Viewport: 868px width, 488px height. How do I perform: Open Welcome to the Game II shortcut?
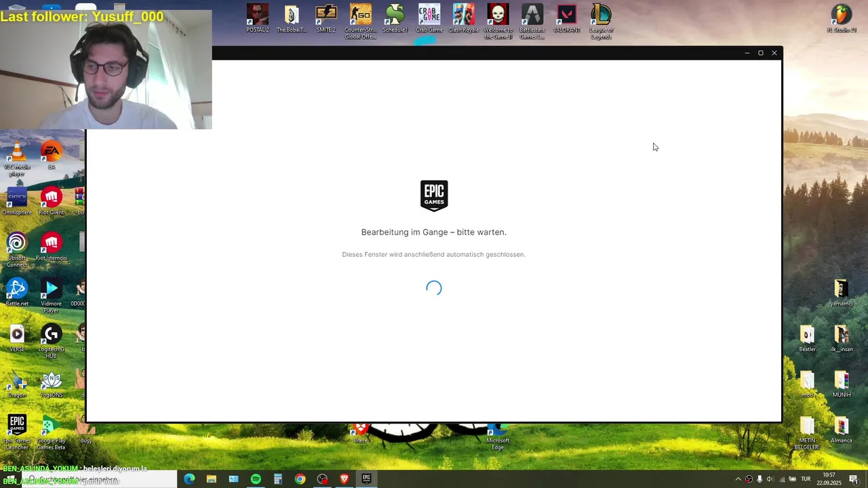(498, 22)
